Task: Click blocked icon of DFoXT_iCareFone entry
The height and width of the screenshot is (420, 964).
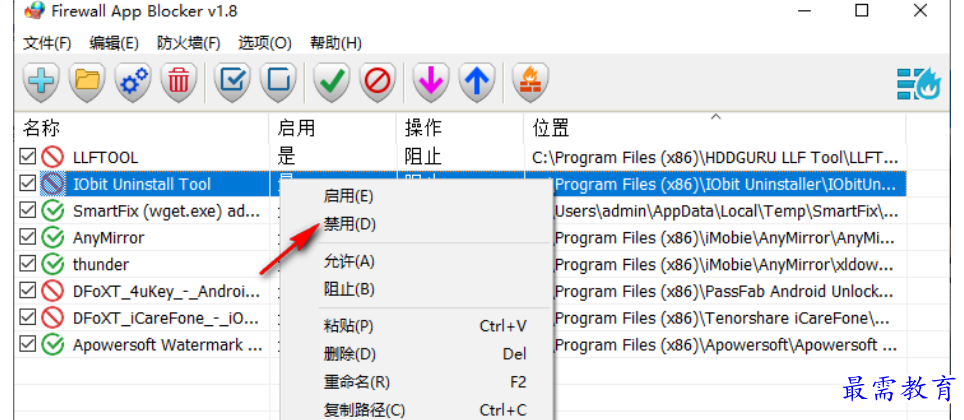Action: [53, 317]
